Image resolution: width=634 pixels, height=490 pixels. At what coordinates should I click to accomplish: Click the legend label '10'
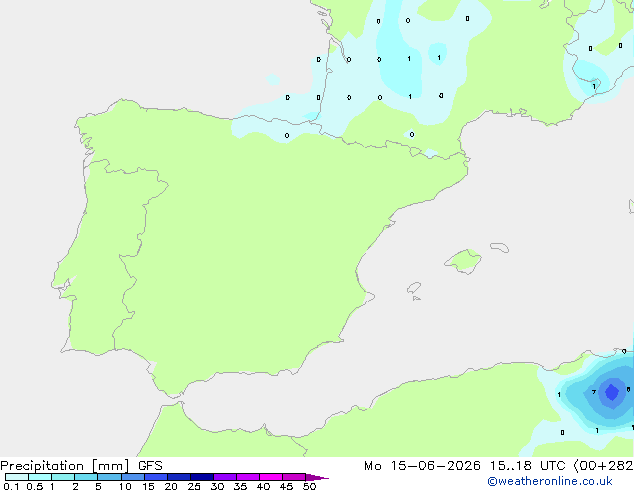pyautogui.click(x=125, y=486)
